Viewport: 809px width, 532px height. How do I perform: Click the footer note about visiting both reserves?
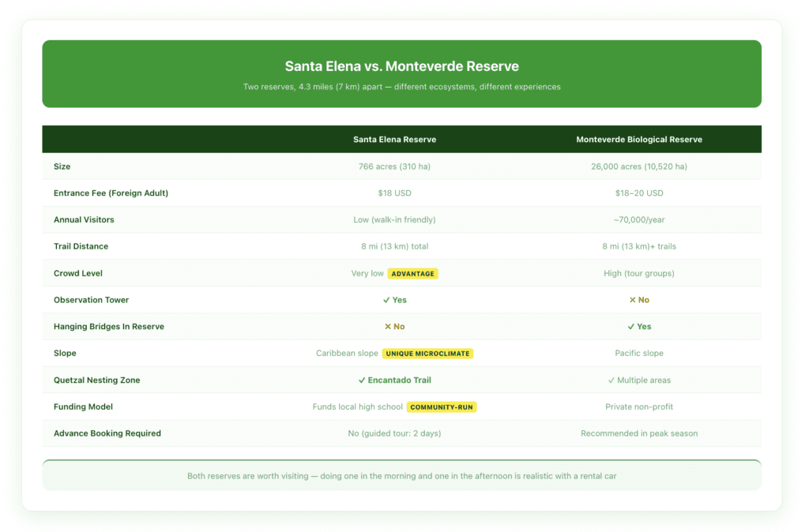pyautogui.click(x=401, y=476)
